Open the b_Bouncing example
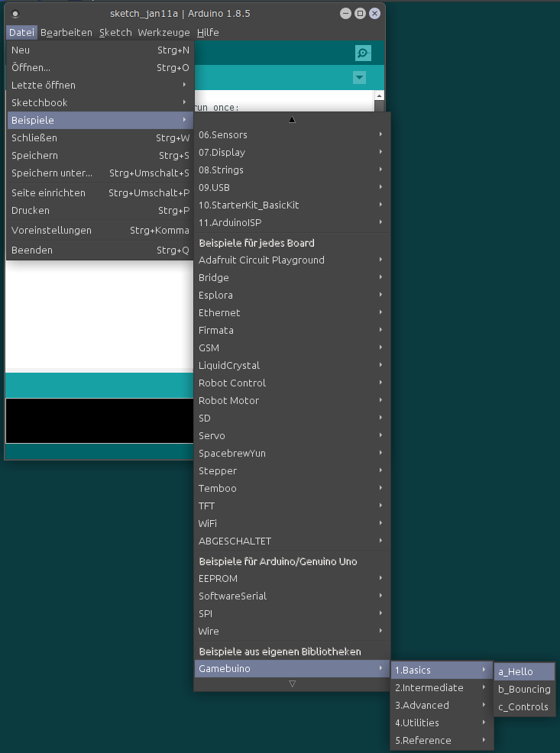Screen dimensions: 560x753 (x=523, y=690)
